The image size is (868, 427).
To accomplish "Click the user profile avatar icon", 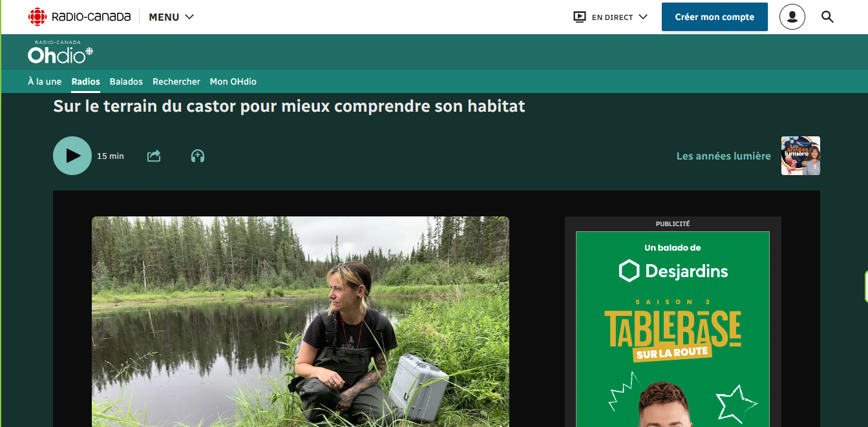I will tap(792, 17).
